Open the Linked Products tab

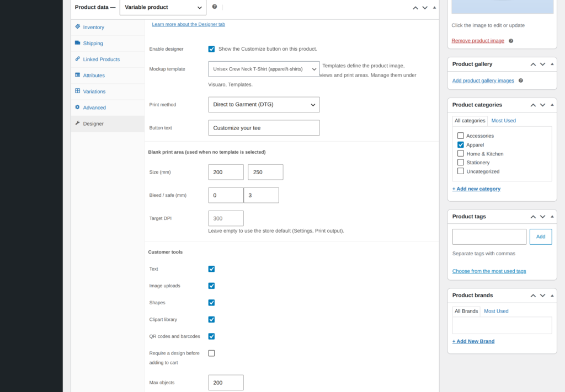pyautogui.click(x=108, y=60)
